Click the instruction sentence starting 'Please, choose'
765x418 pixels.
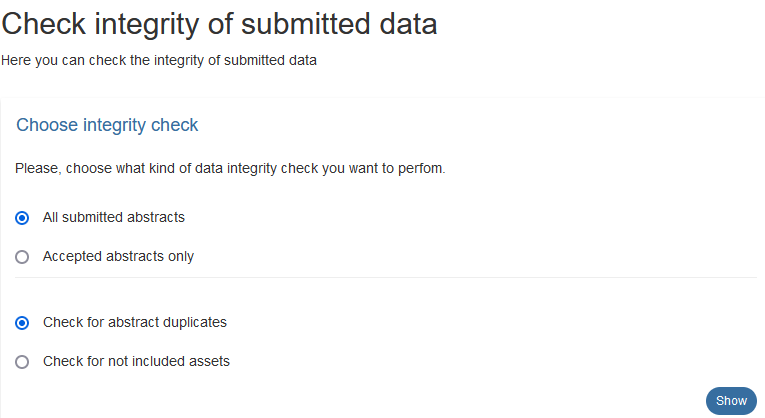(230, 168)
